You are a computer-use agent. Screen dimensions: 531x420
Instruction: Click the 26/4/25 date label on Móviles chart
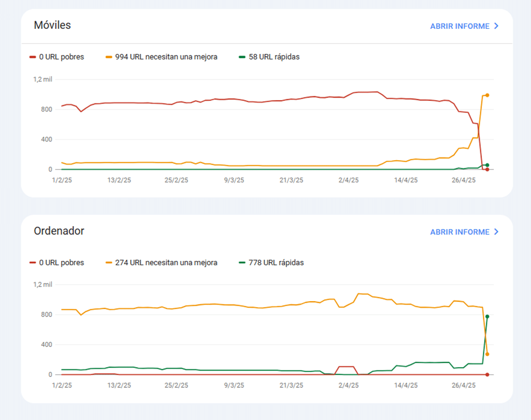[x=463, y=180]
